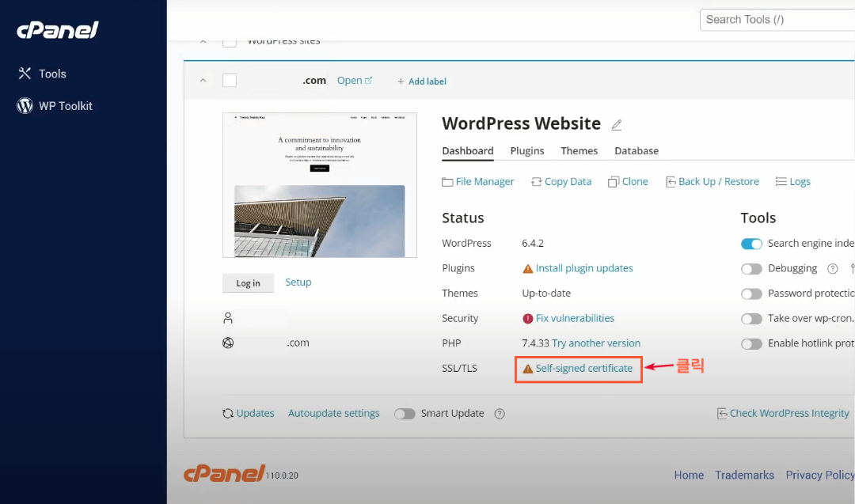Click the Updates refresh icon
Screen dimensions: 855x504
point(228,414)
